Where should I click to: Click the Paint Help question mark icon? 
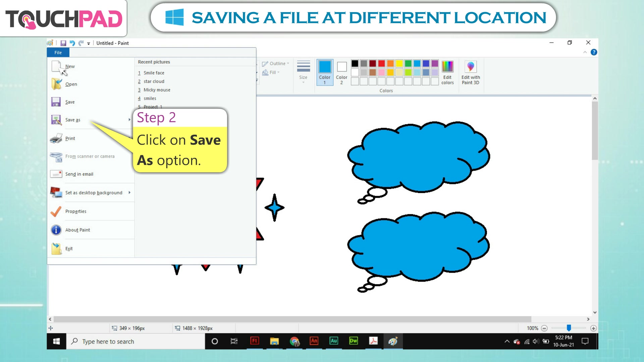(x=594, y=52)
